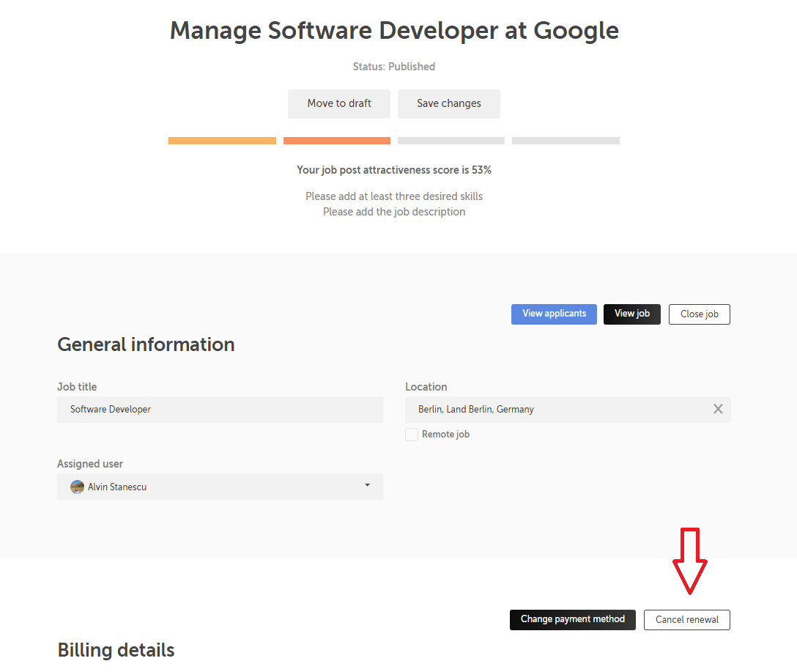Open the Assigned user dropdown
The height and width of the screenshot is (672, 797).
point(220,487)
